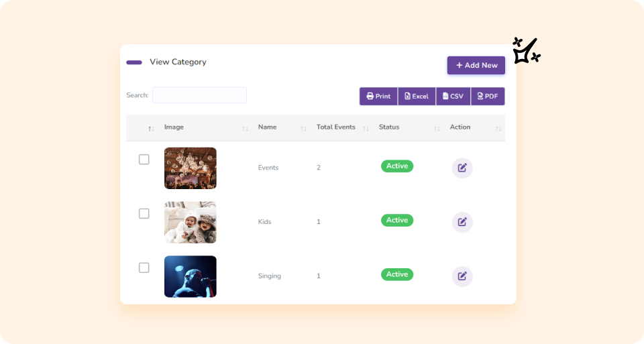Image resolution: width=644 pixels, height=344 pixels.
Task: Click the edit icon for Events row
Action: coord(462,168)
